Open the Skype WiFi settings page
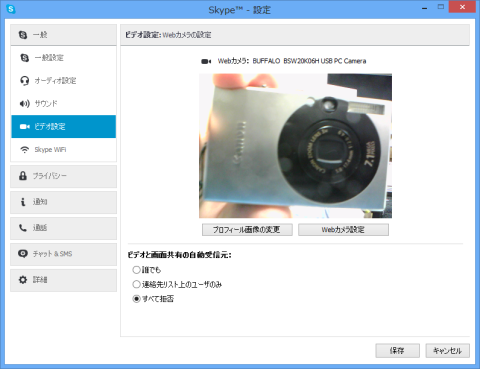Viewport: 480px width, 369px height. 64,150
